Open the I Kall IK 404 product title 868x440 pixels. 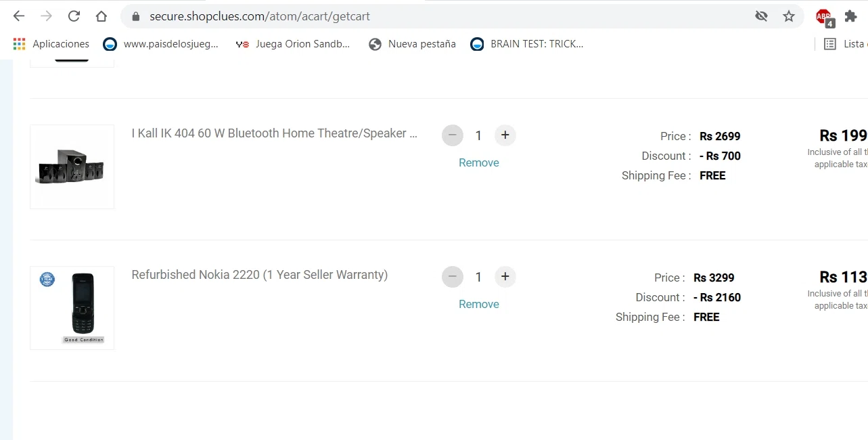275,133
